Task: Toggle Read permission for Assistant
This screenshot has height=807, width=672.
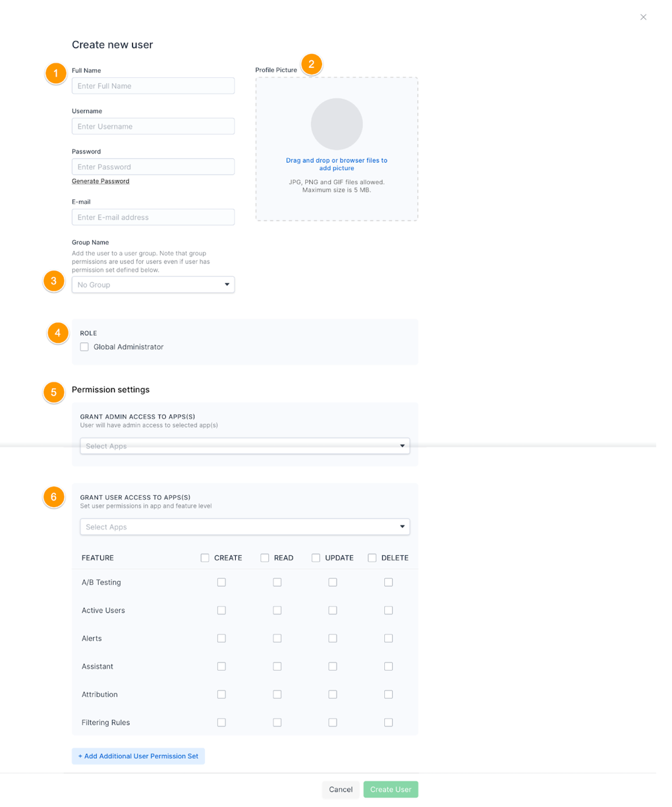Action: [x=277, y=667]
